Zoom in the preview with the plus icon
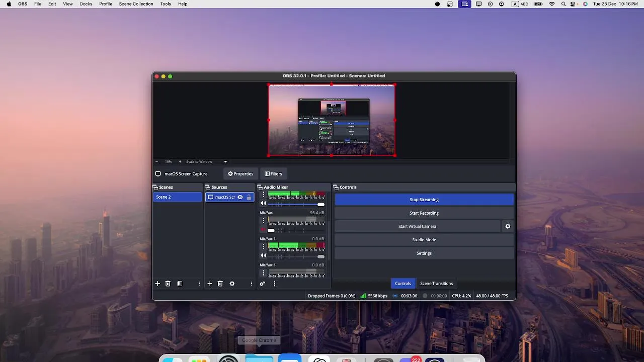This screenshot has height=362, width=644. 180,161
